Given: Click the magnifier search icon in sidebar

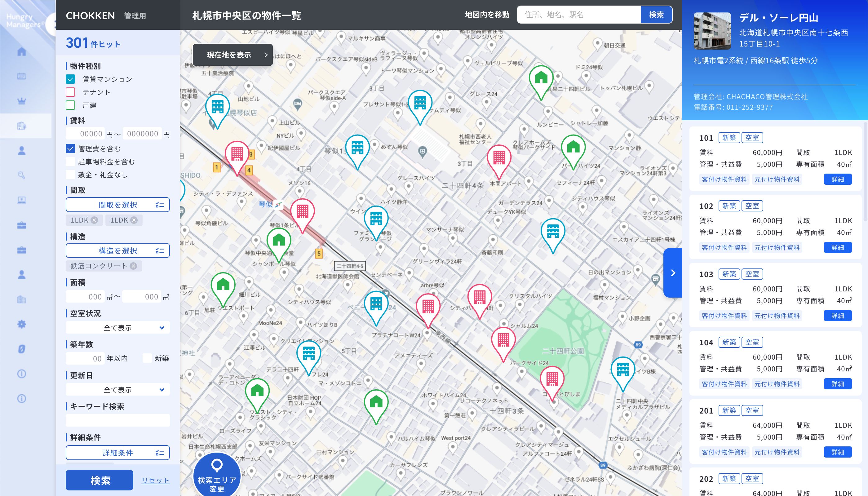Looking at the screenshot, I should tap(21, 175).
